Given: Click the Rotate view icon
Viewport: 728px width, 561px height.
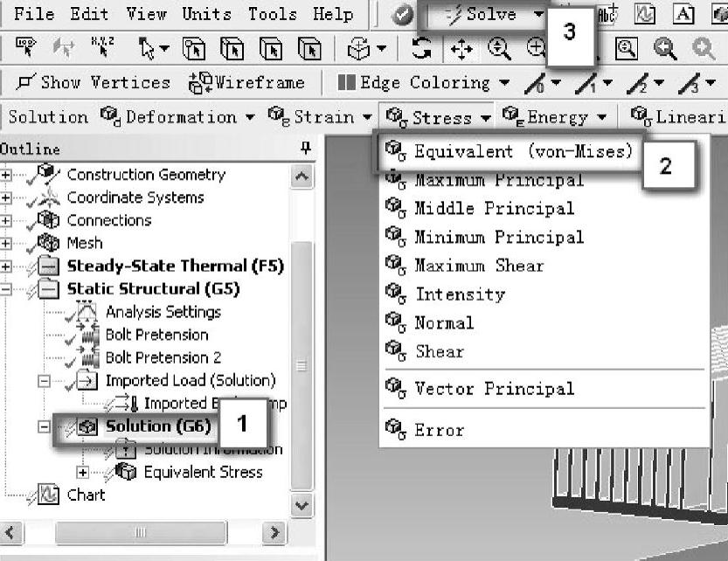Looking at the screenshot, I should 421,49.
